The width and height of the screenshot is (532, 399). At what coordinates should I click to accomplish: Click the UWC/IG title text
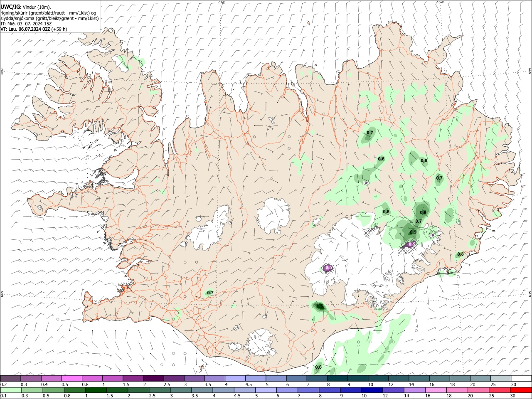pyautogui.click(x=10, y=6)
